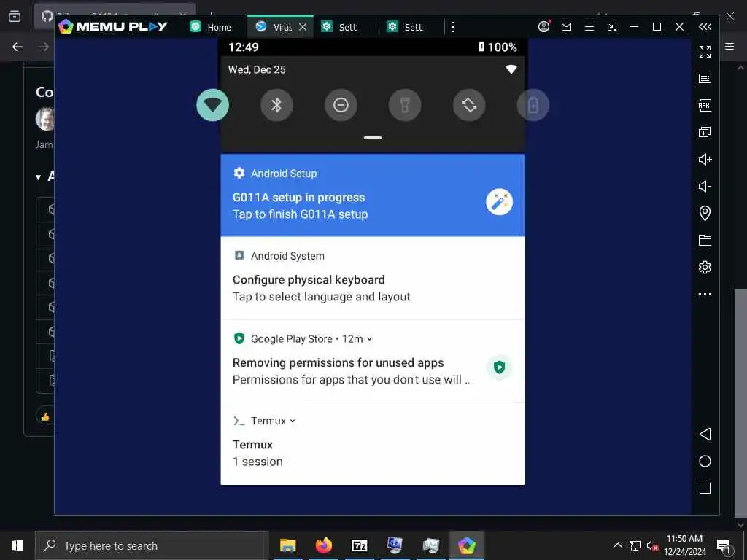Viewport: 747px width, 560px height.
Task: Enter MEmu fullscreen mode
Action: (x=705, y=52)
